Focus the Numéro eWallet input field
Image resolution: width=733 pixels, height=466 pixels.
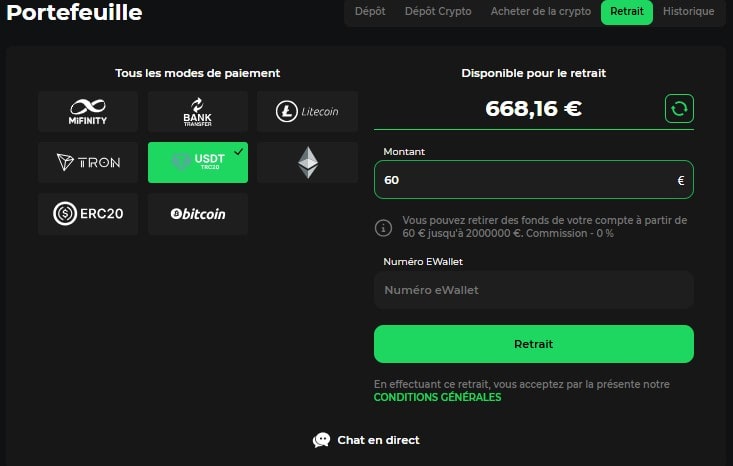pyautogui.click(x=533, y=290)
